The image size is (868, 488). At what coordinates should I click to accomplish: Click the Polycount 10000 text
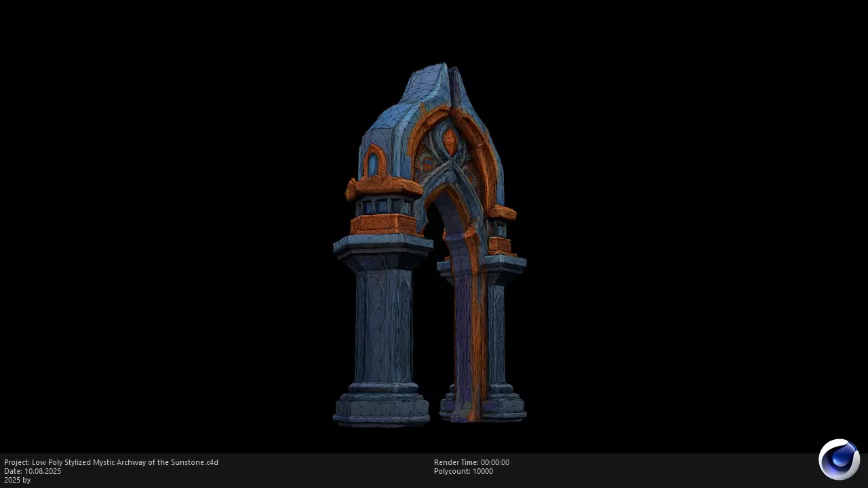[x=463, y=471]
